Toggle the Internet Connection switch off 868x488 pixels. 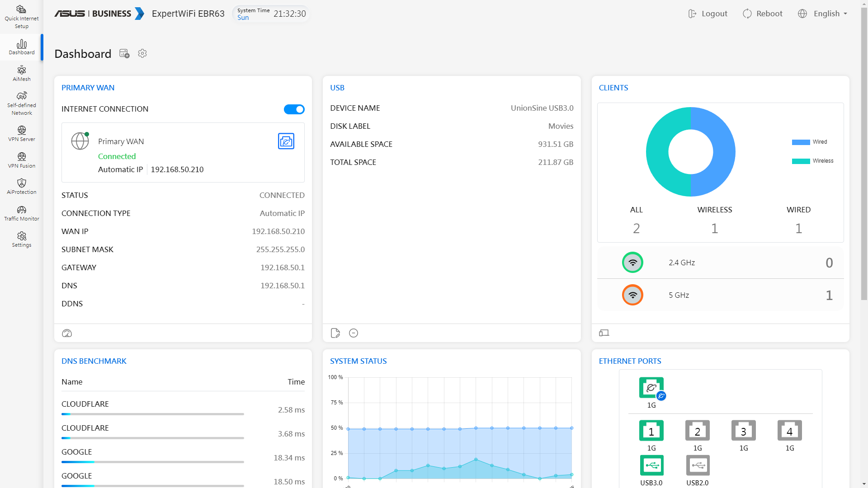294,109
